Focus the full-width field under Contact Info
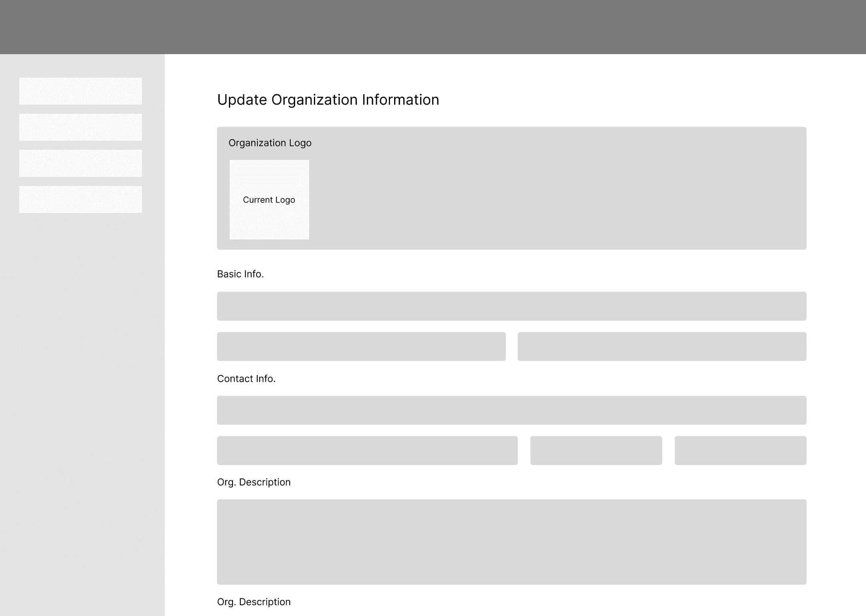 tap(512, 410)
